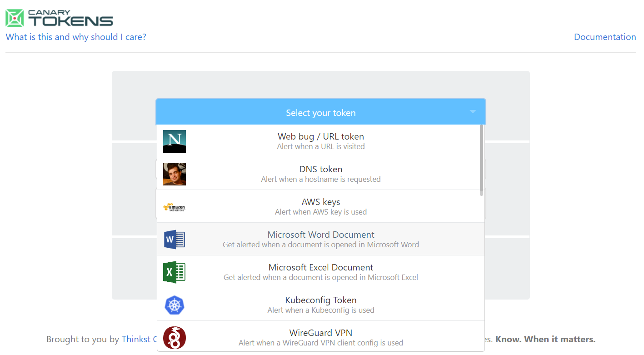Click the portrait thumbnail beside DNS token
This screenshot has height=355, width=644.
[175, 174]
